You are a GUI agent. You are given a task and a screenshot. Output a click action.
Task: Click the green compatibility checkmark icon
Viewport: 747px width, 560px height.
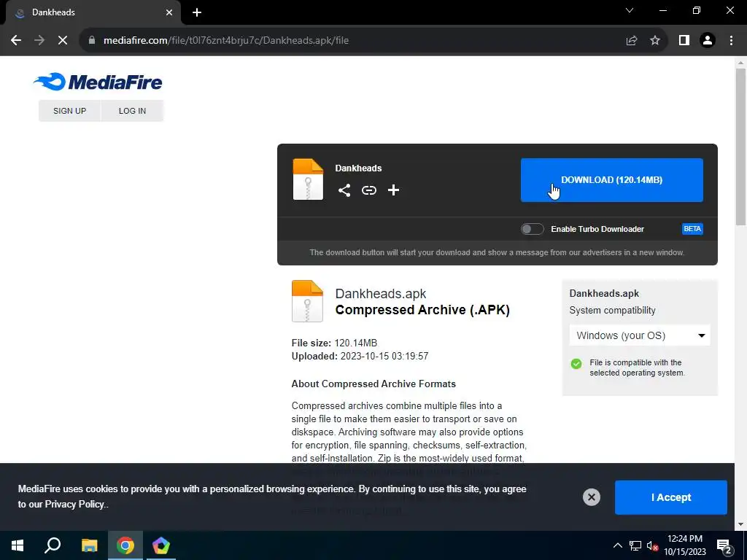click(x=576, y=364)
